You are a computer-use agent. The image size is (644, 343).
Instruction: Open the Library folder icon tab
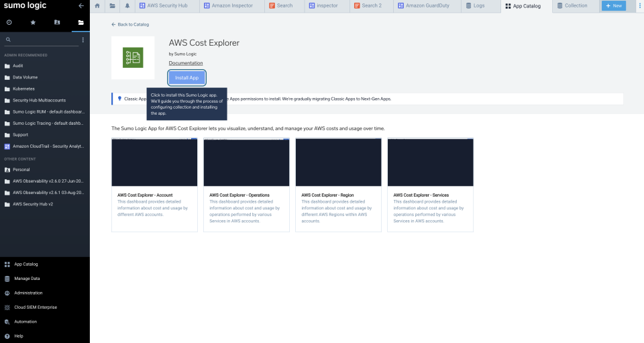point(81,22)
